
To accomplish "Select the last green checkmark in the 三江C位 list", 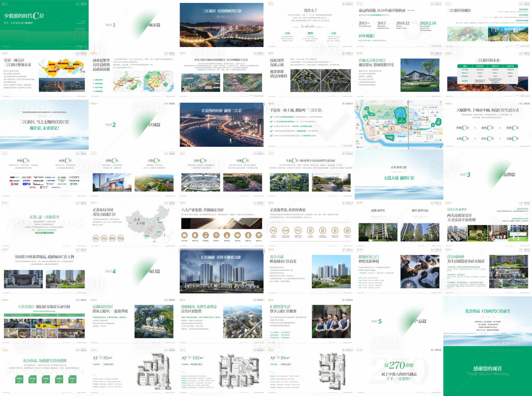I will point(271,136).
